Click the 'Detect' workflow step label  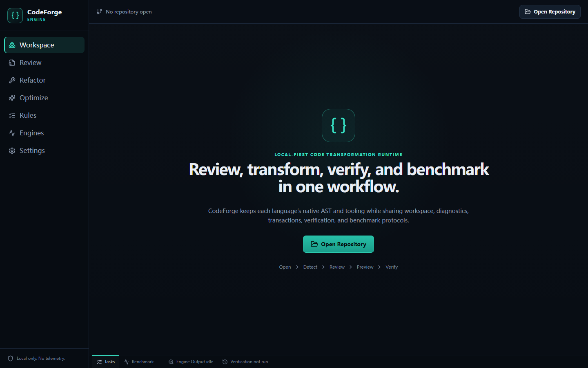tap(310, 267)
